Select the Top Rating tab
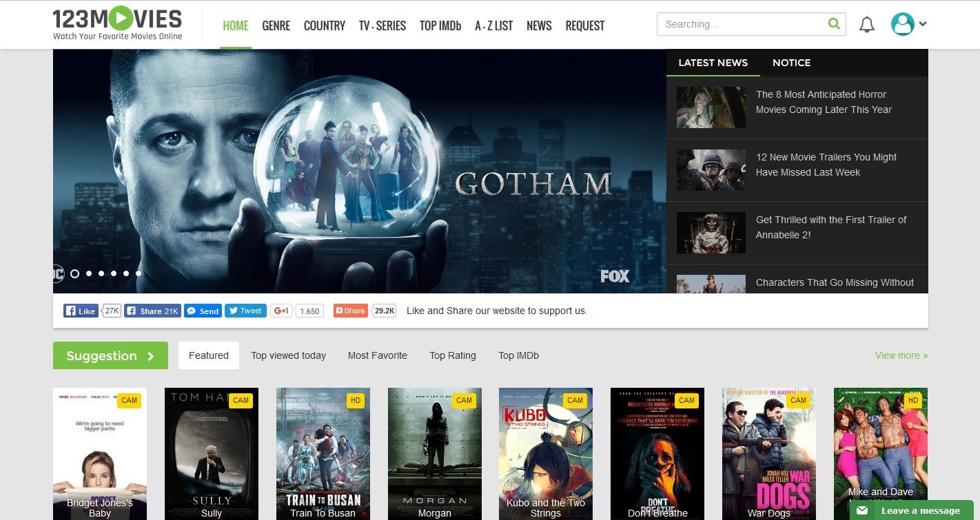 pos(453,355)
